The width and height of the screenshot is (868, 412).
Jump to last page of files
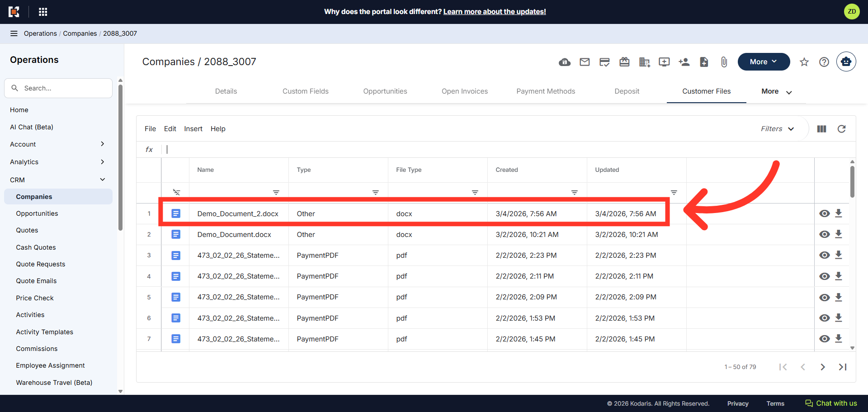843,367
